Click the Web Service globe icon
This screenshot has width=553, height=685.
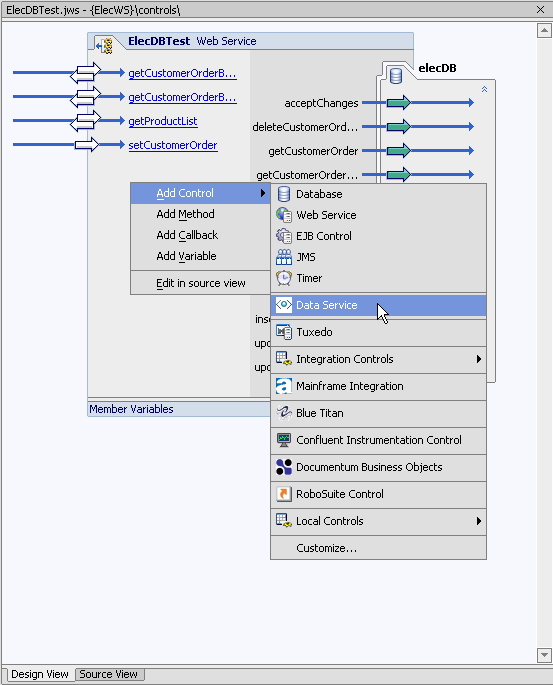tap(284, 215)
